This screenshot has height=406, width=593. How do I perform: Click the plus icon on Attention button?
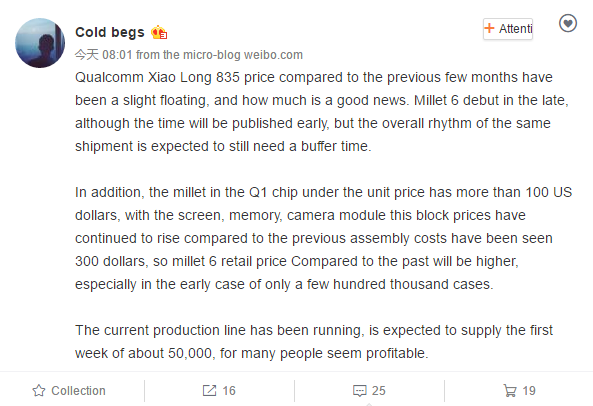pyautogui.click(x=489, y=28)
